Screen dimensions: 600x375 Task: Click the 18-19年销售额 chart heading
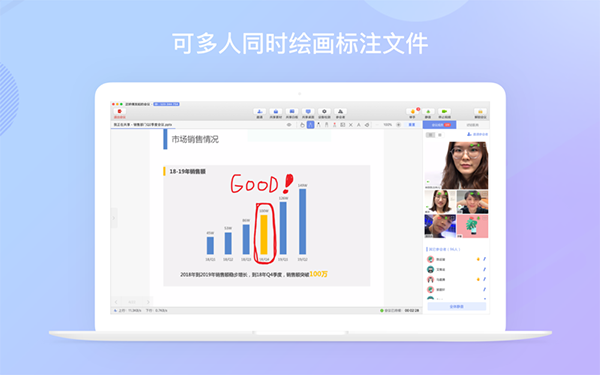click(x=188, y=171)
